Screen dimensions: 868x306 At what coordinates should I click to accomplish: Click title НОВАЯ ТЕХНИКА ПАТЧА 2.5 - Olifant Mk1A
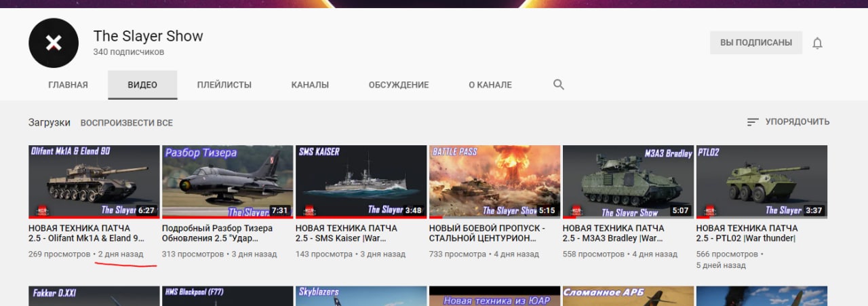click(x=87, y=233)
